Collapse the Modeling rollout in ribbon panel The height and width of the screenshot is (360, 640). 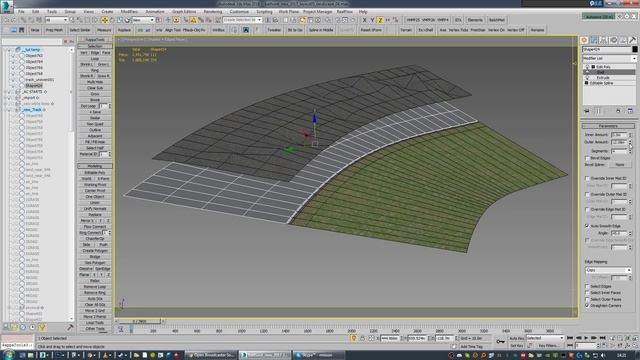coord(95,166)
